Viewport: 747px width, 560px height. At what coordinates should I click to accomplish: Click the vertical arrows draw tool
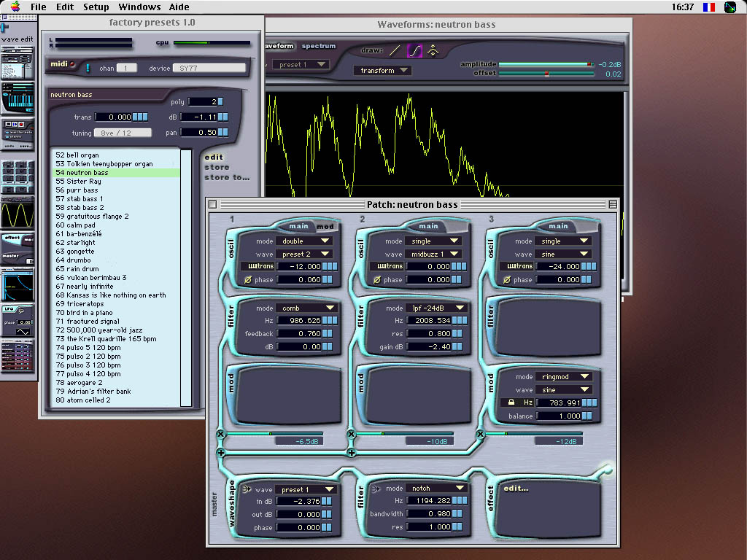pos(433,50)
